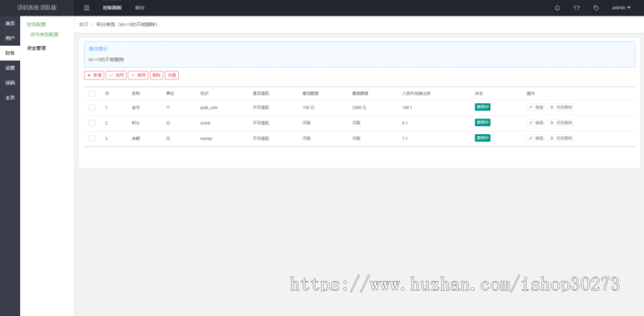Edit the money row with 编辑

tap(536, 138)
